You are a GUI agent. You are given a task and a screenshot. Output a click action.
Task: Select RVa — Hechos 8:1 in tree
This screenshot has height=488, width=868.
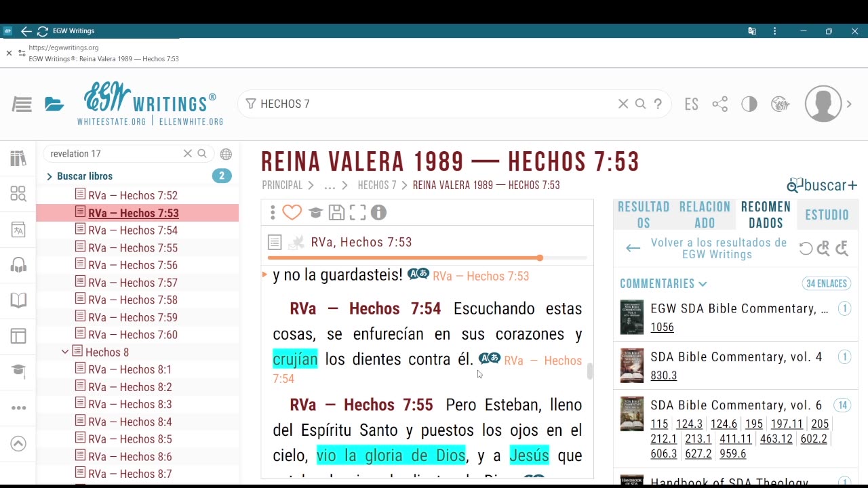130,369
